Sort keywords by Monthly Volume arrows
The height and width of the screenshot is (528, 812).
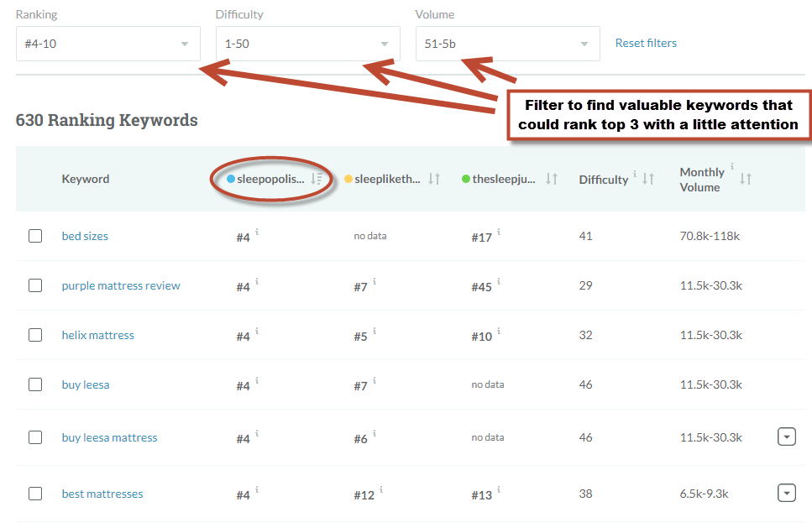coord(745,179)
